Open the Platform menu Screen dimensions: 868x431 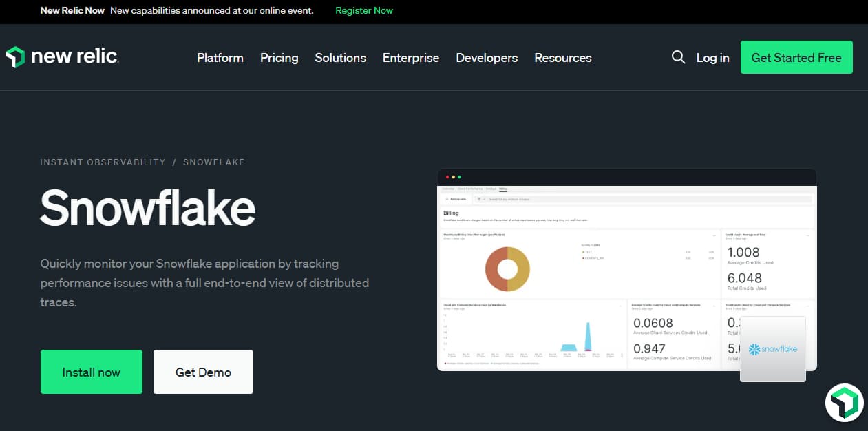(x=220, y=58)
